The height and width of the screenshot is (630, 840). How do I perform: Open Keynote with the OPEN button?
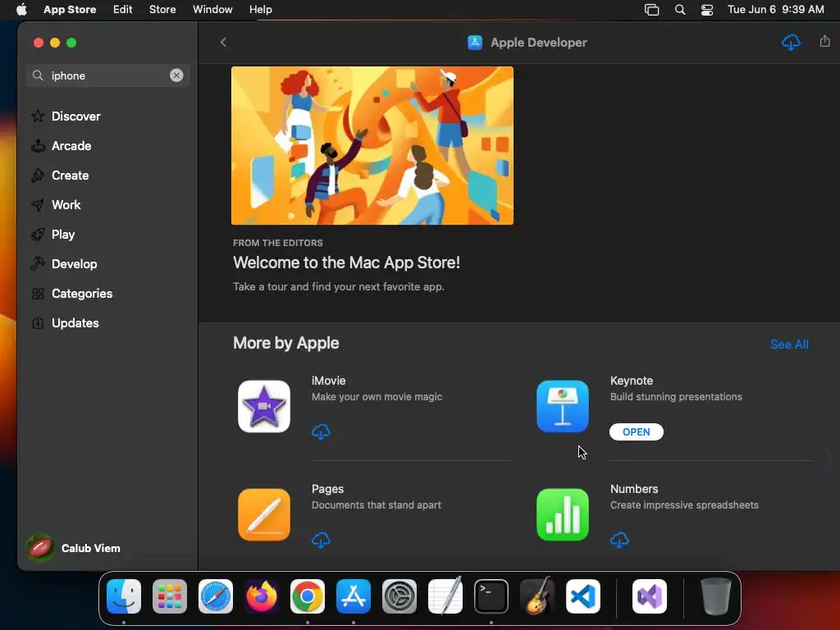(x=636, y=431)
